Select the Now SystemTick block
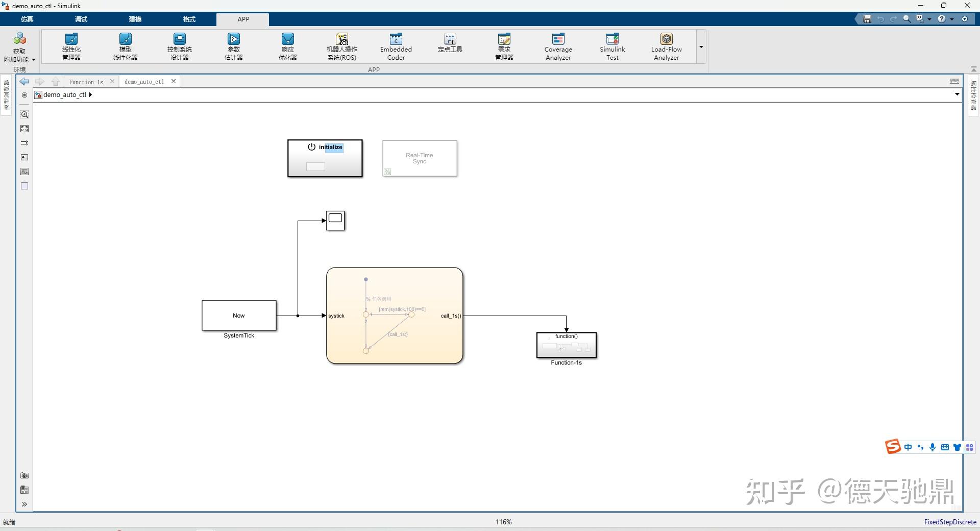This screenshot has width=980, height=531. pos(239,316)
